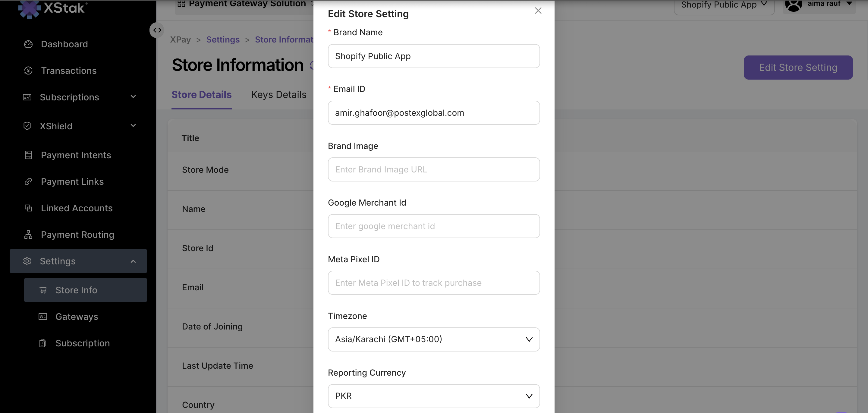Click the Dashboard gauge icon

click(28, 44)
